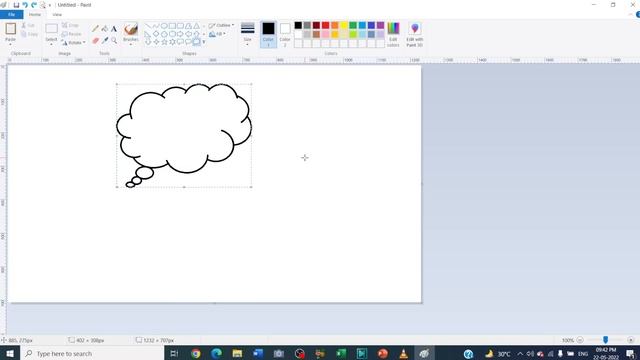Click the Brushes tool icon

(x=131, y=29)
